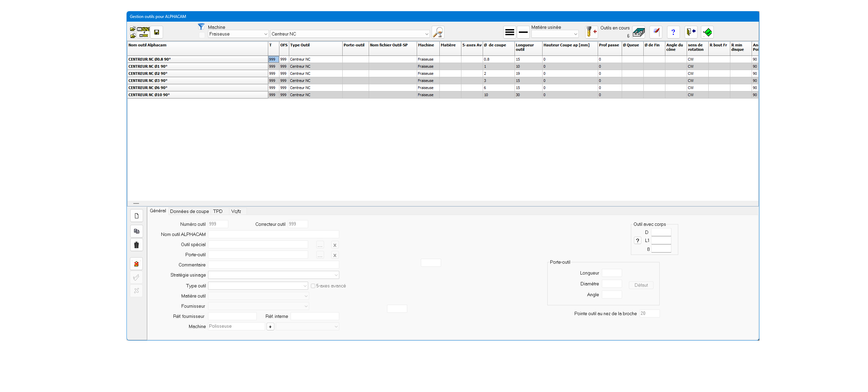This screenshot has height=392, width=868.
Task: Toggle the checkbox under the filter funnel
Action: (x=202, y=35)
